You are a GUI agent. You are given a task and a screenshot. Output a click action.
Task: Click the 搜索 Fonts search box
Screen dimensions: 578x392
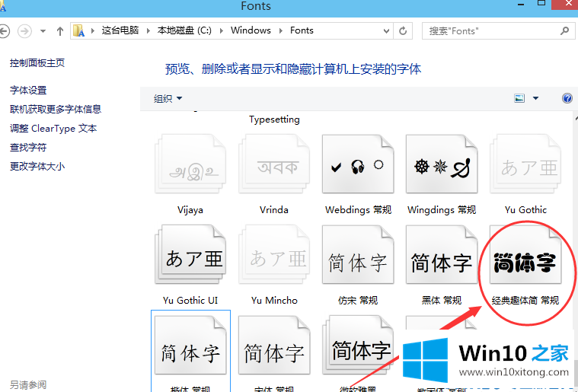[x=491, y=31]
